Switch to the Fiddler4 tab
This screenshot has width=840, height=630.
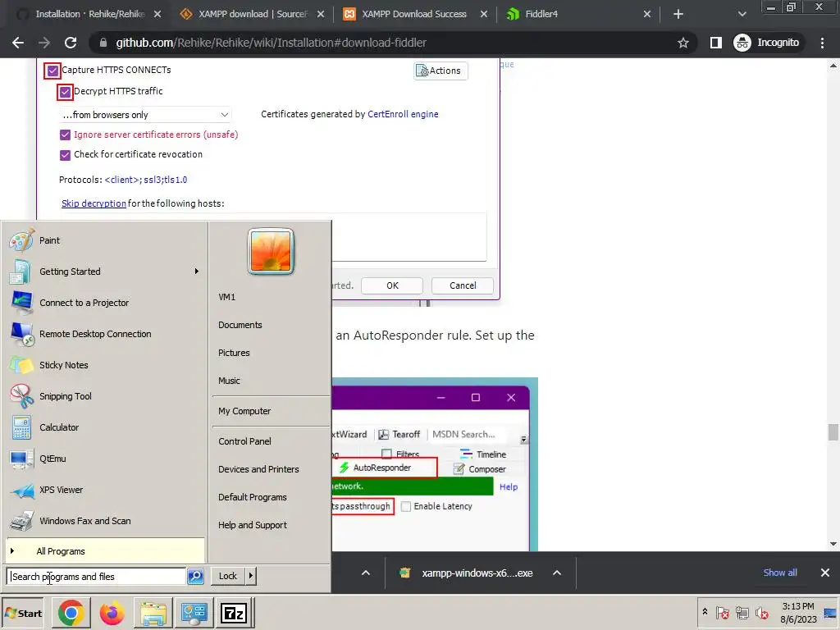pos(541,14)
